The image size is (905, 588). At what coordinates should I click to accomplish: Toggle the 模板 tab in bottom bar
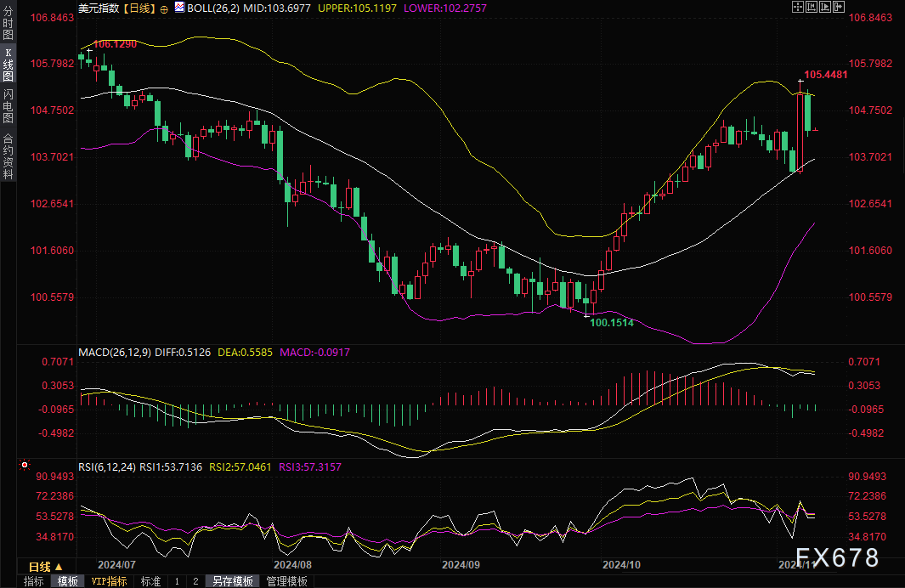67,581
